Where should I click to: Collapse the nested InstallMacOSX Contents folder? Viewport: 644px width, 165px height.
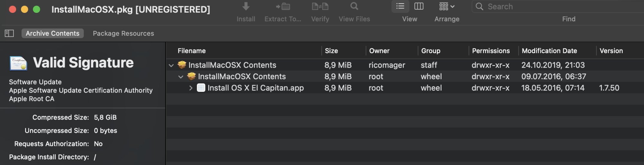[181, 77]
